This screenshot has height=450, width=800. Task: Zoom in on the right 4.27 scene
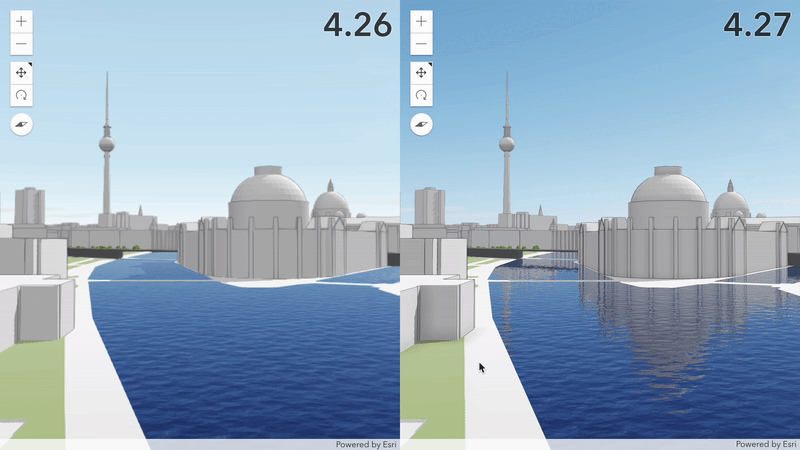422,21
